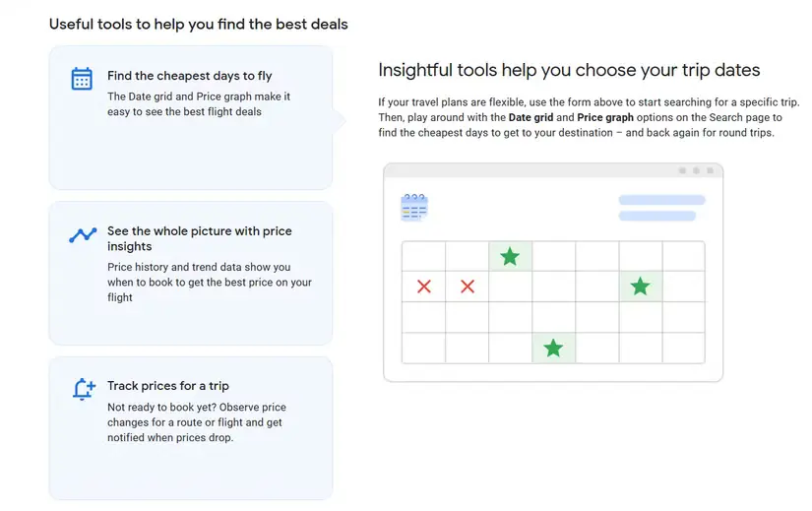Click the green star in the bottom grid row
This screenshot has width=812, height=511.
tap(553, 348)
